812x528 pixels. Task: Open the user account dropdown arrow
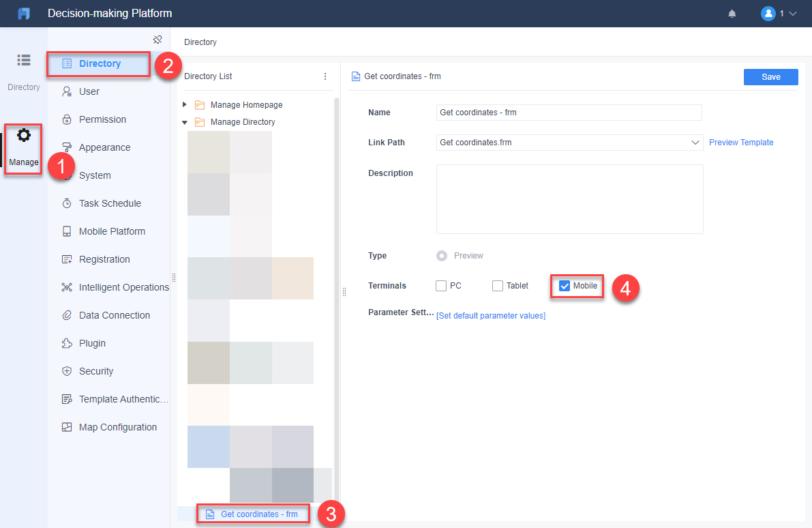(793, 14)
